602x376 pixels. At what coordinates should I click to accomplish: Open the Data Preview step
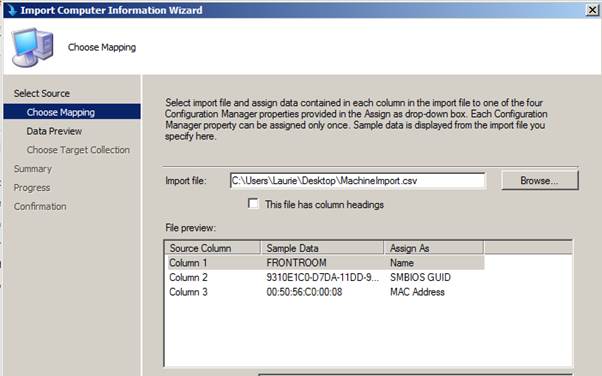point(54,131)
